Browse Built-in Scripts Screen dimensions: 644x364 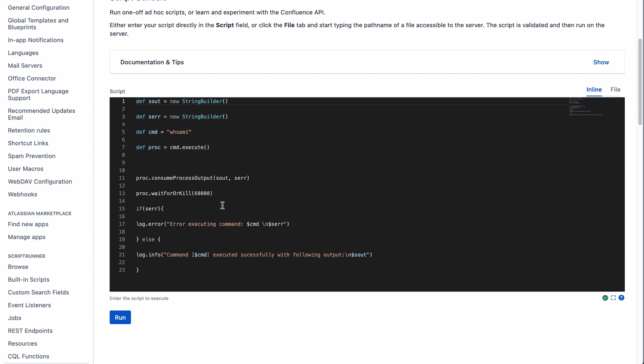[29, 279]
